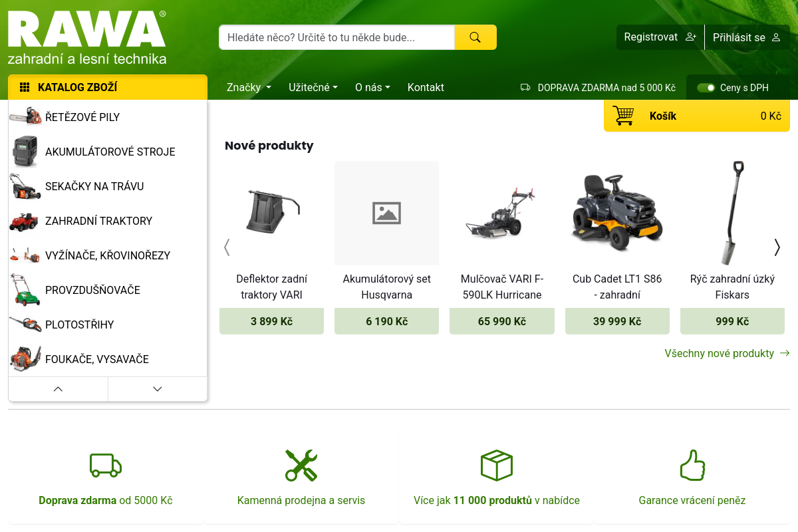Click the 65 990 Kč price button
The height and width of the screenshot is (532, 798).
coord(502,321)
